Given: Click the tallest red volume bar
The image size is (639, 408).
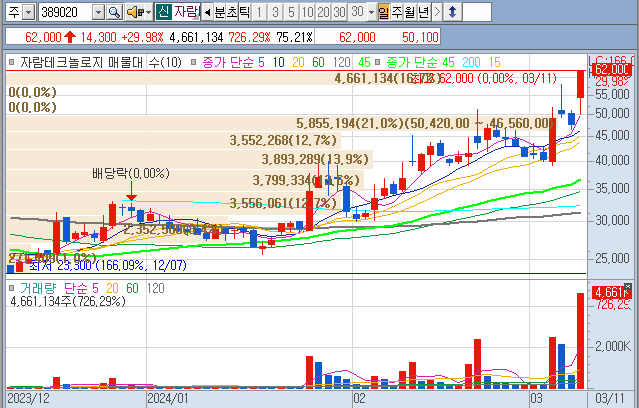Looking at the screenshot, I should 580,341.
